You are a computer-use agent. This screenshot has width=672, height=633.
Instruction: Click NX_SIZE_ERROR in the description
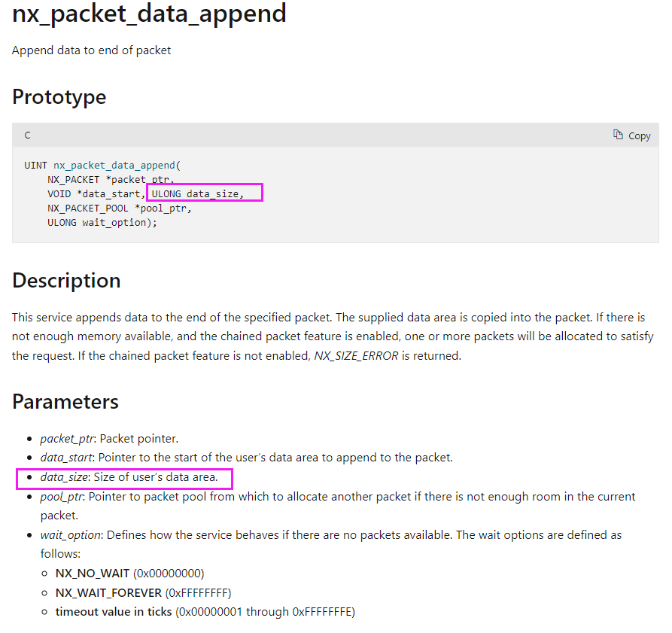(356, 356)
